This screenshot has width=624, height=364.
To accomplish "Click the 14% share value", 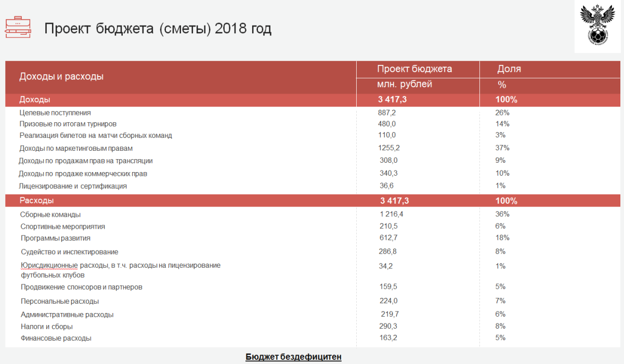I will (502, 124).
